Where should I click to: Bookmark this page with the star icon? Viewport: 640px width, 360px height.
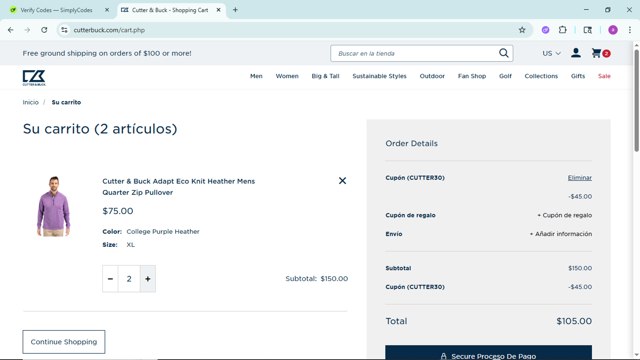(522, 30)
